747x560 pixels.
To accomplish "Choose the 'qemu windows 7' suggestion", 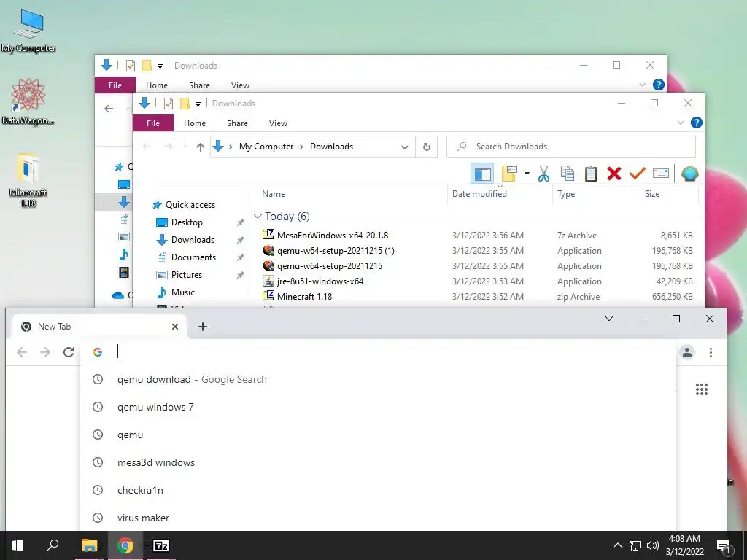I will tap(379, 407).
